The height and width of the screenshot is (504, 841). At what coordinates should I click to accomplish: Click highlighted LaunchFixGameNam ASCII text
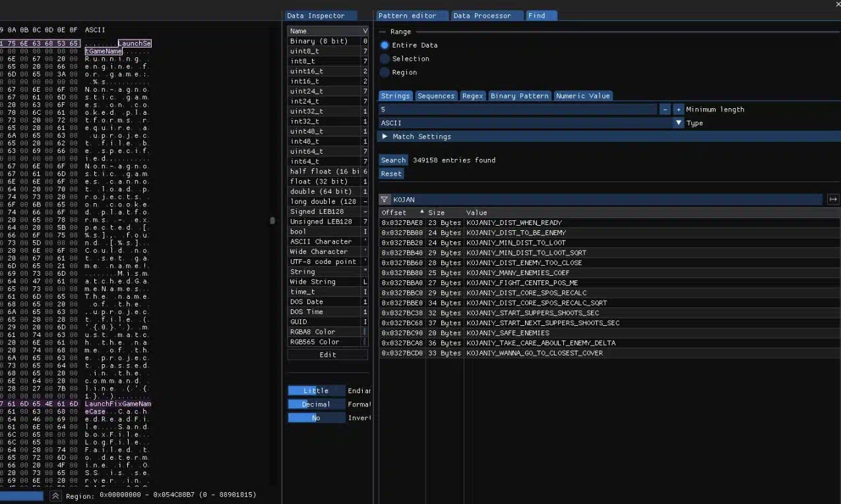(118, 404)
